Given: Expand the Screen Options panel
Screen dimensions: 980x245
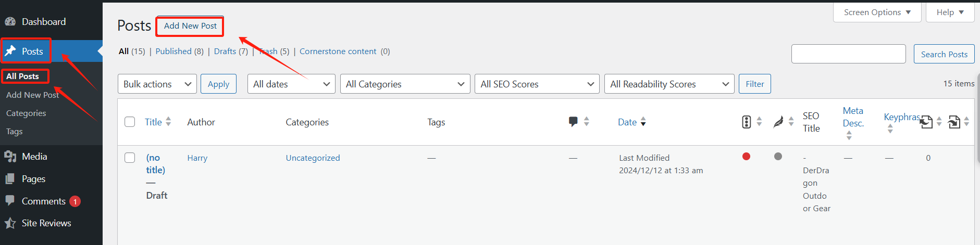Looking at the screenshot, I should coord(877,12).
